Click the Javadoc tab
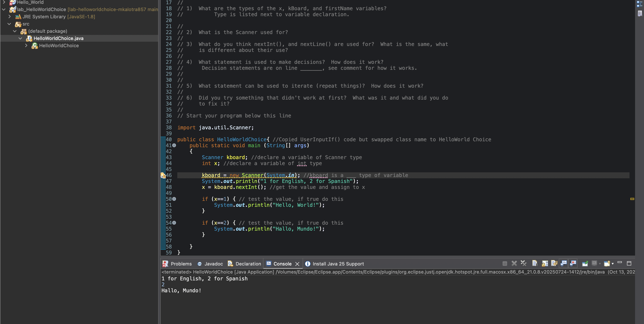The image size is (644, 324). (210, 264)
